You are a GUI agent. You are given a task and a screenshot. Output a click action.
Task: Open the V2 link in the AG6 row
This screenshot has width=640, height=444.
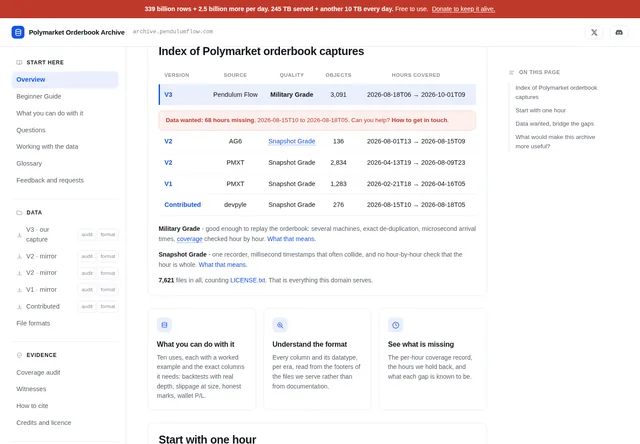pyautogui.click(x=168, y=141)
